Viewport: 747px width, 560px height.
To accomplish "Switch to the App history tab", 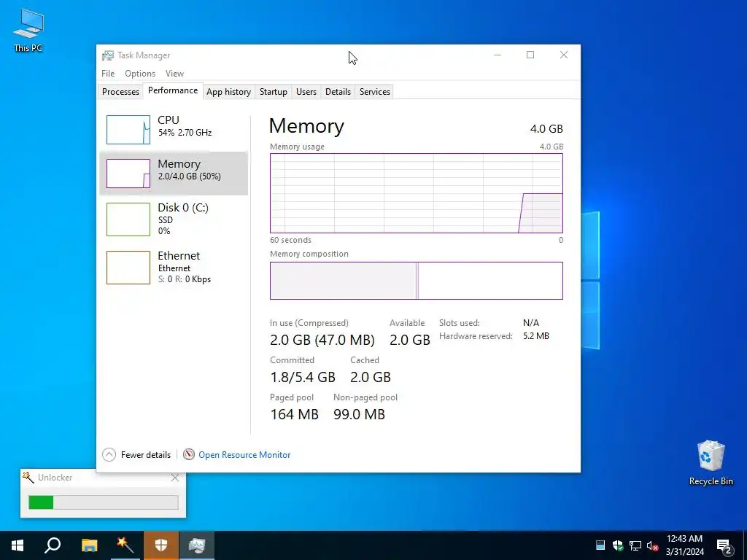I will point(228,91).
